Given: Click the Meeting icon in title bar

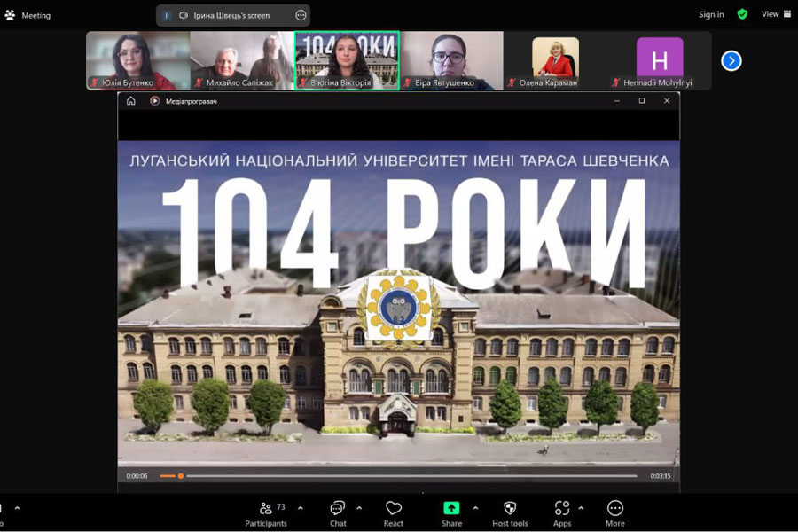Looking at the screenshot, I should coord(10,15).
